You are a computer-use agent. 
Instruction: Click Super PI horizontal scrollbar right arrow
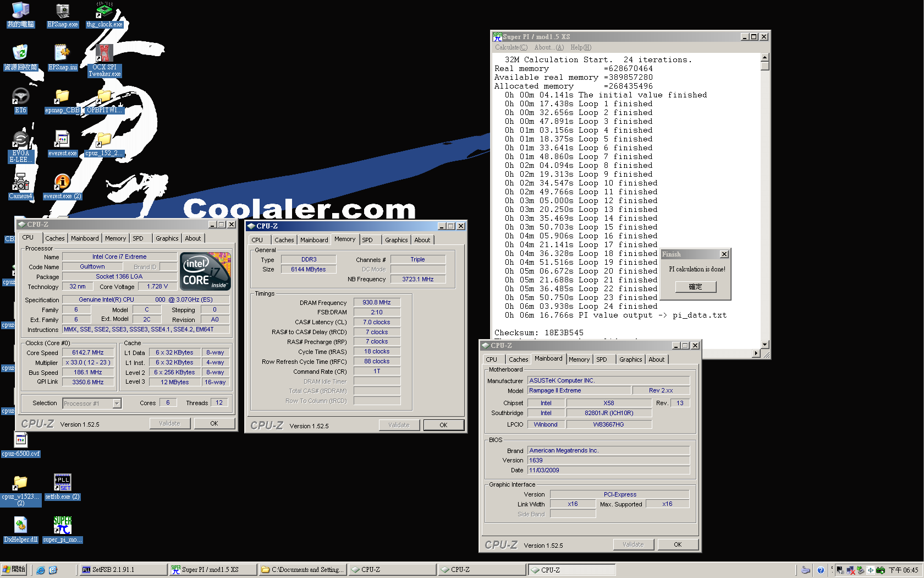(756, 353)
